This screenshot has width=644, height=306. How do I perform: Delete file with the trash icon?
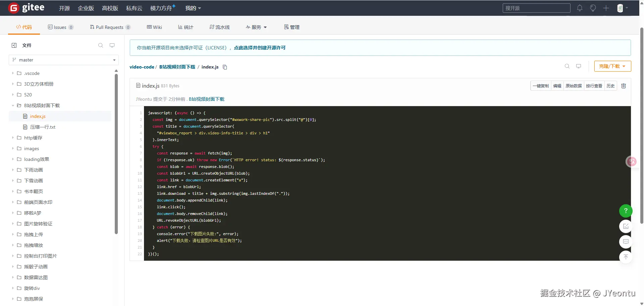[624, 86]
